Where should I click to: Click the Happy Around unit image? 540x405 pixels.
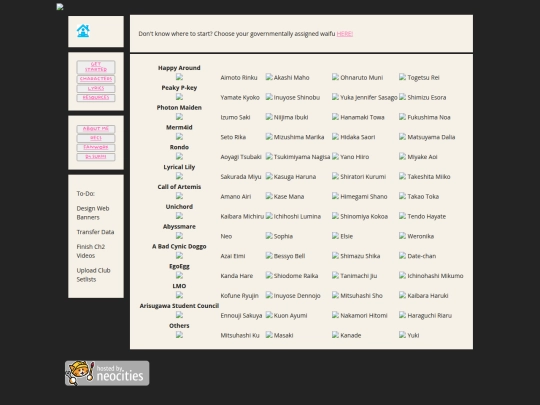[x=179, y=77]
